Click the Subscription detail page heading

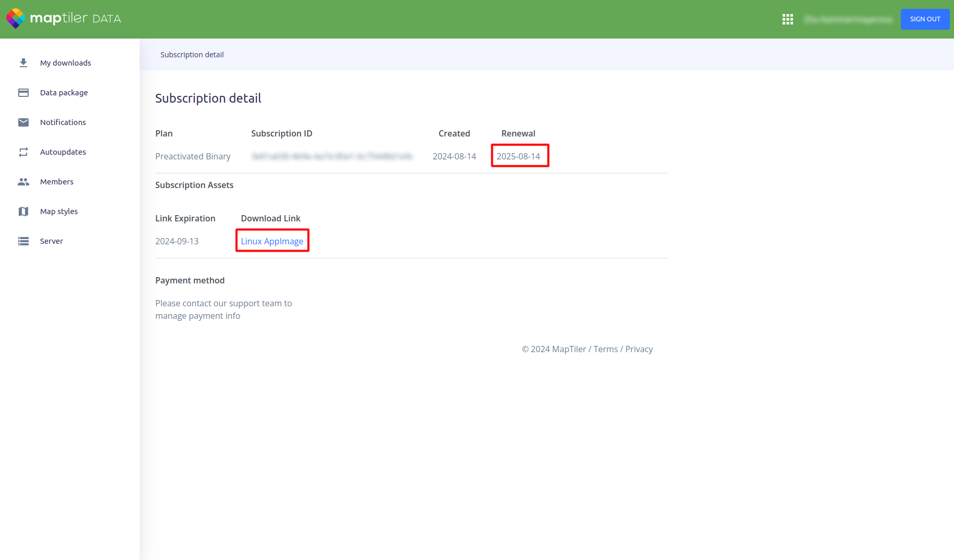[208, 98]
